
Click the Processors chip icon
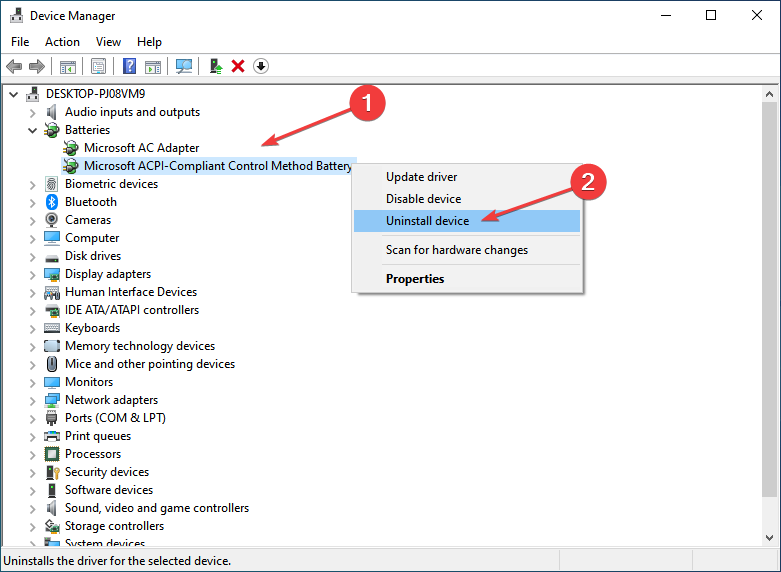[x=52, y=454]
